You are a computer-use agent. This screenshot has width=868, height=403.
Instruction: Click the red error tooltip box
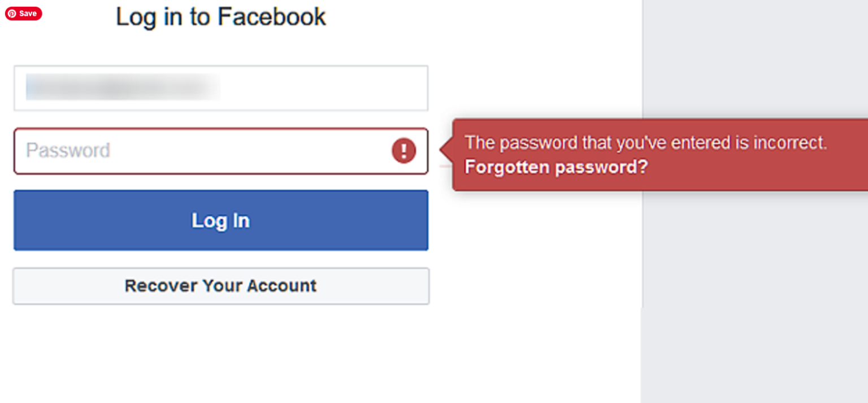coord(661,155)
